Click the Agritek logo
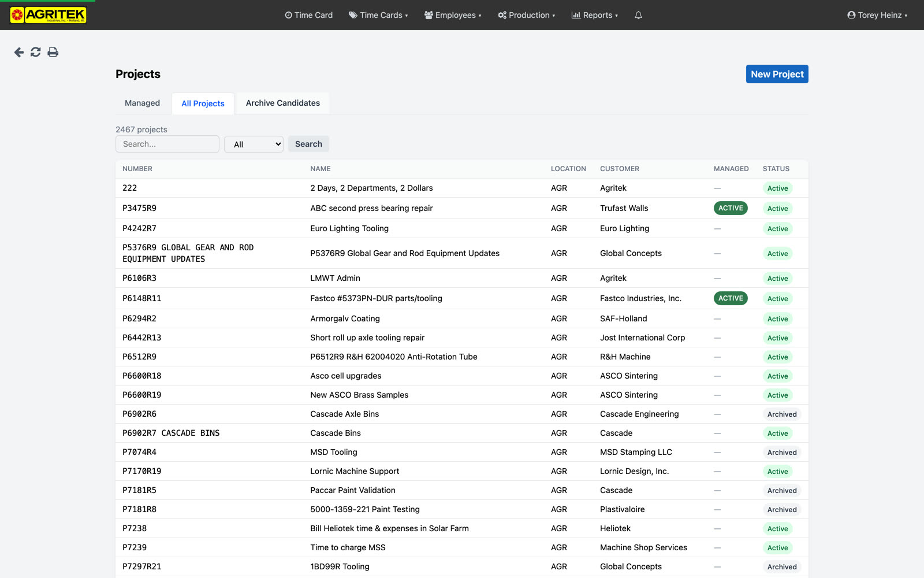The width and height of the screenshot is (924, 578). tap(49, 15)
